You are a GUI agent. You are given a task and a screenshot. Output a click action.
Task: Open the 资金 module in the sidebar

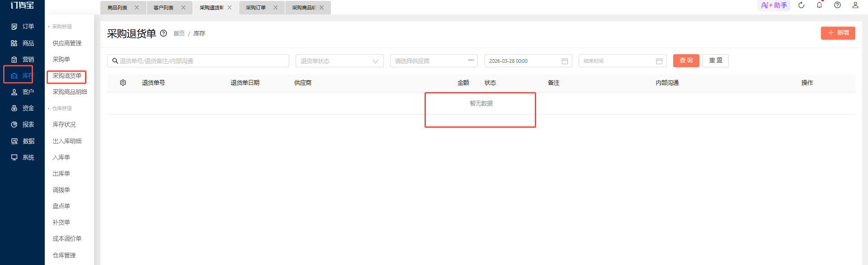click(23, 108)
